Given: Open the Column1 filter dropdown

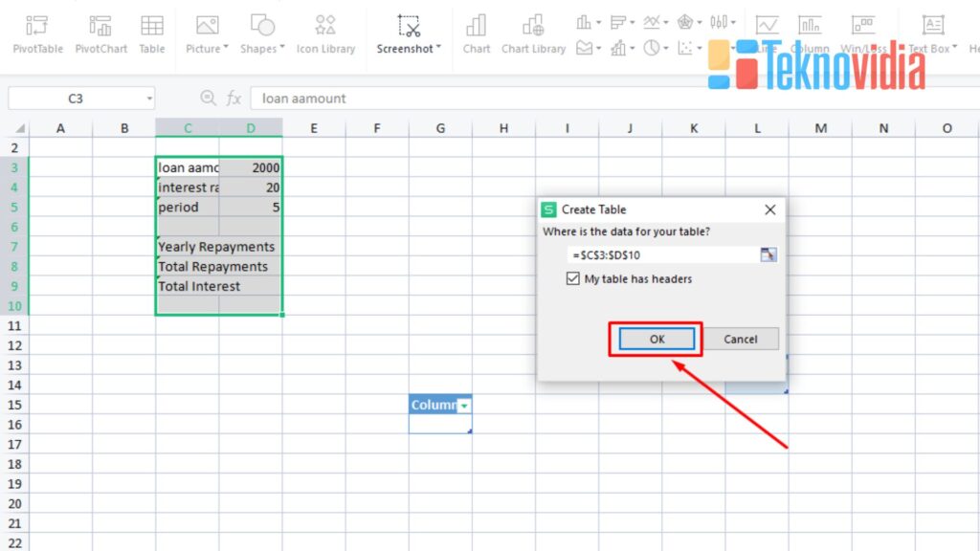Looking at the screenshot, I should [465, 405].
